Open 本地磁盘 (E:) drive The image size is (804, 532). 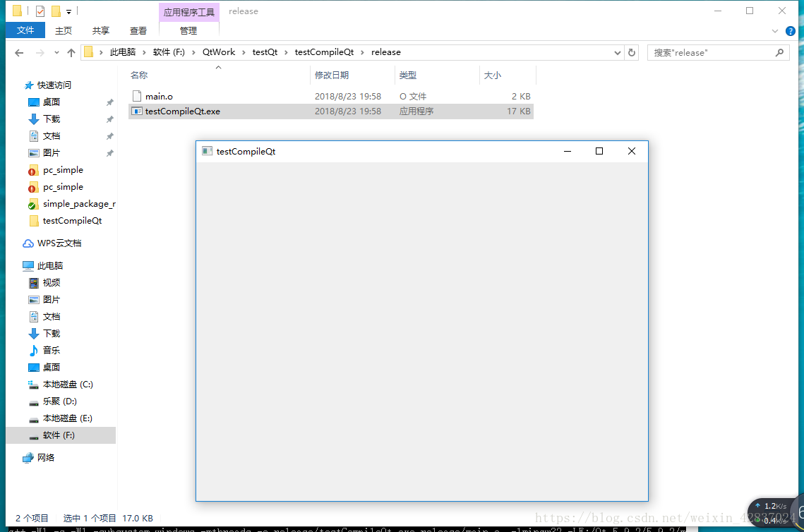(x=67, y=418)
